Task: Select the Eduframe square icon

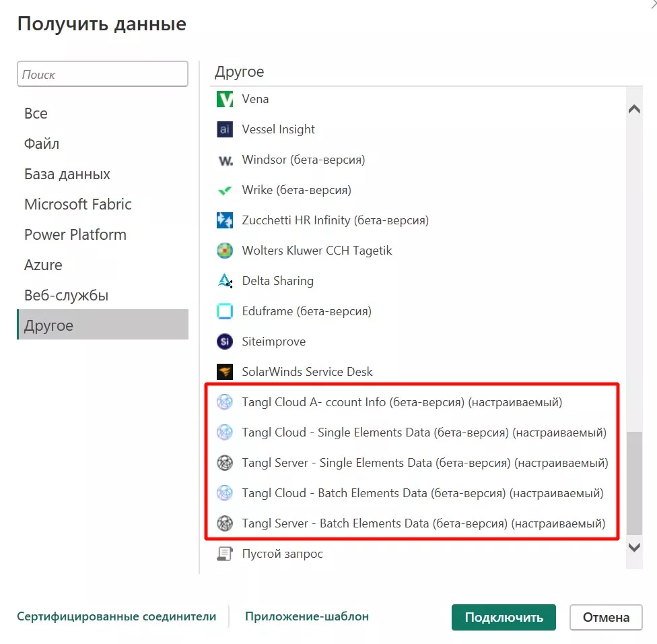Action: coord(224,311)
